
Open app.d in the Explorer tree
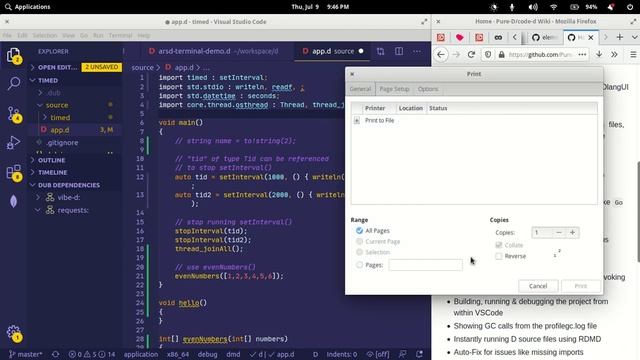60,130
